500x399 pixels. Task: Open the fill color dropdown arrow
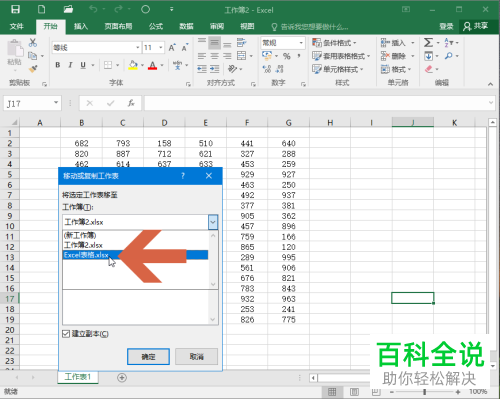point(142,65)
